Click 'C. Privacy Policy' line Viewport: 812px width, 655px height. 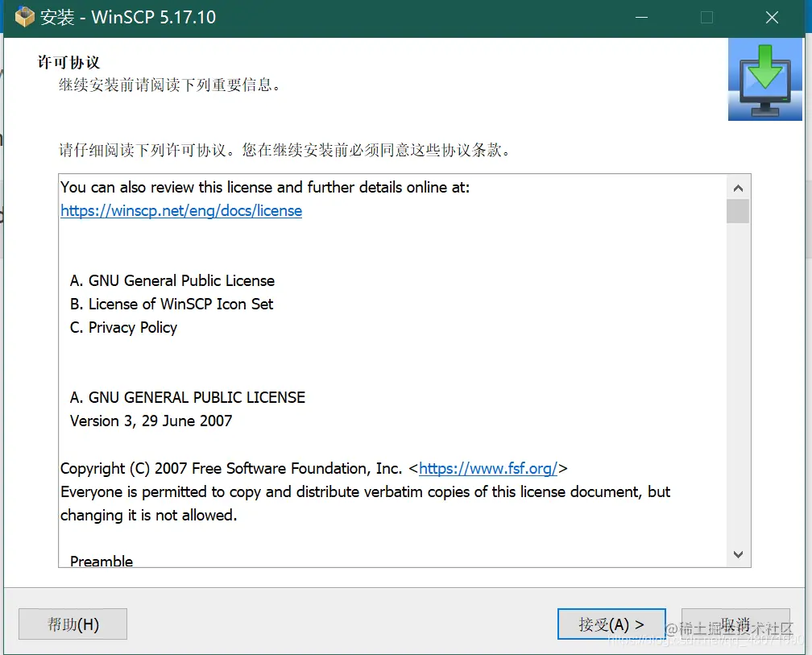point(123,328)
